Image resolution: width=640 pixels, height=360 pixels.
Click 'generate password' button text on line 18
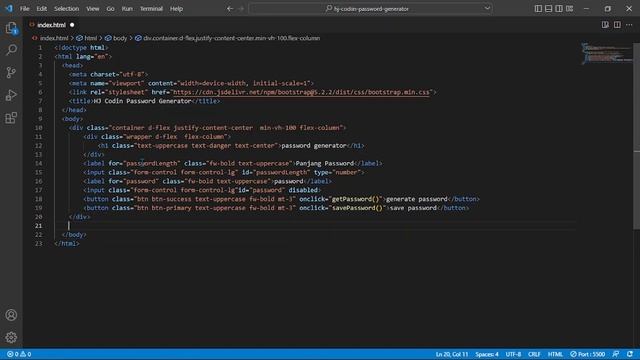click(416, 199)
